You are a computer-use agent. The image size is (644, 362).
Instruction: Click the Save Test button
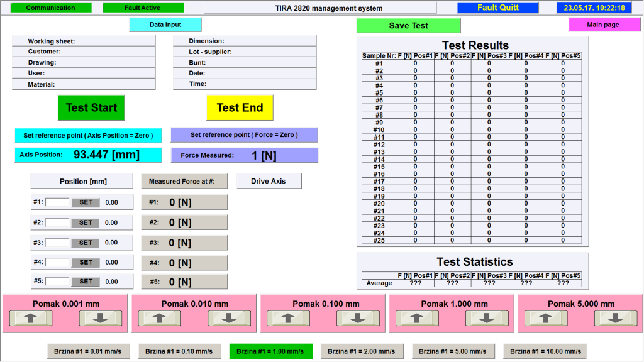pyautogui.click(x=409, y=26)
